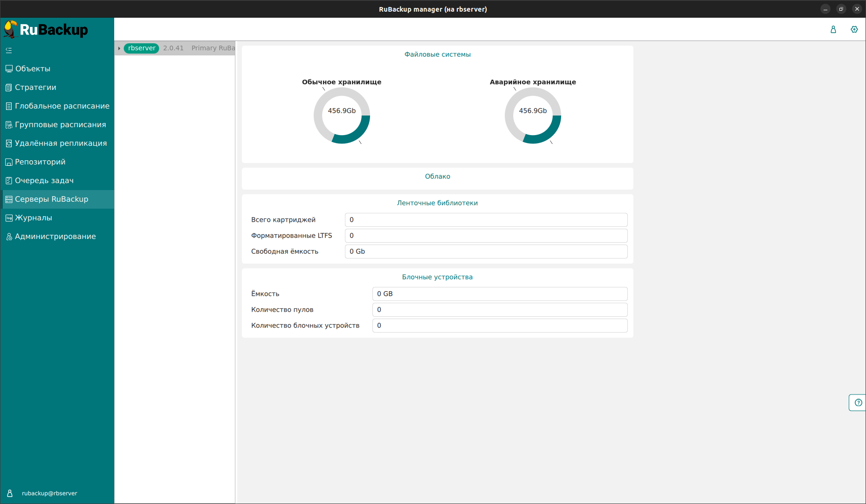Click the Objects monitor icon in sidebar
The image size is (866, 504).
point(9,69)
